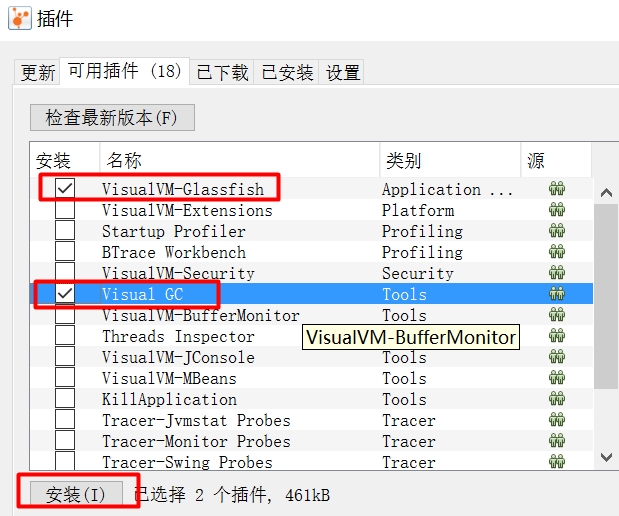The width and height of the screenshot is (619, 516).
Task: Check the Tracer-Jvmstat Probes install checkbox
Action: tap(65, 419)
